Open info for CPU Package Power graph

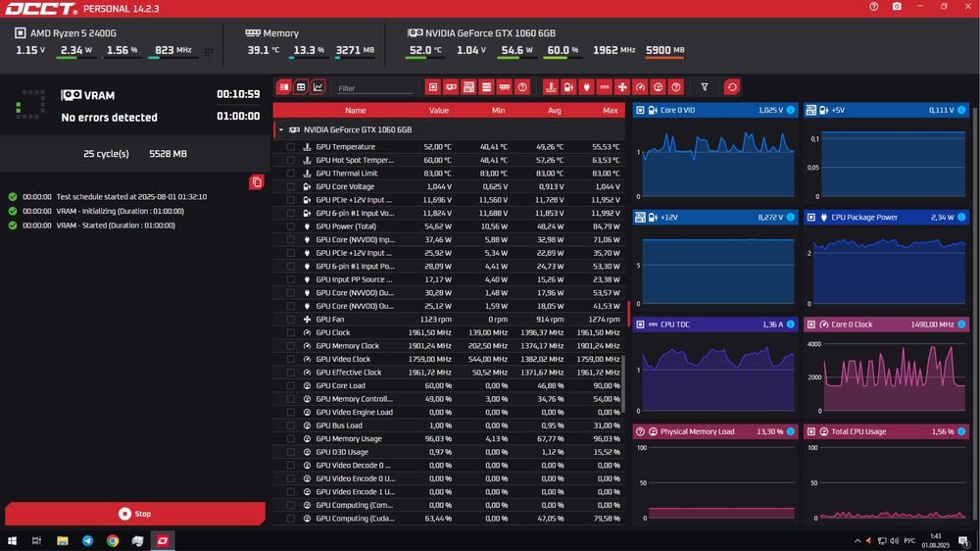[x=961, y=217]
